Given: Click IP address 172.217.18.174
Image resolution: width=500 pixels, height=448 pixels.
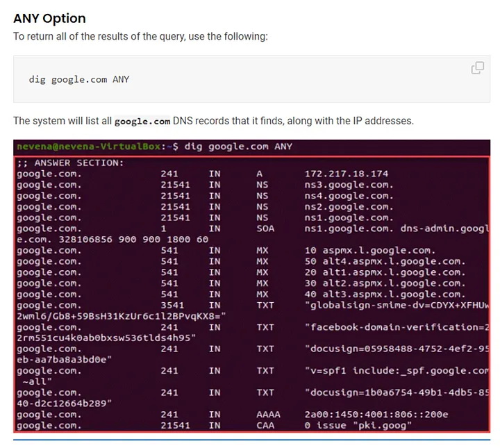Looking at the screenshot, I should point(347,174).
